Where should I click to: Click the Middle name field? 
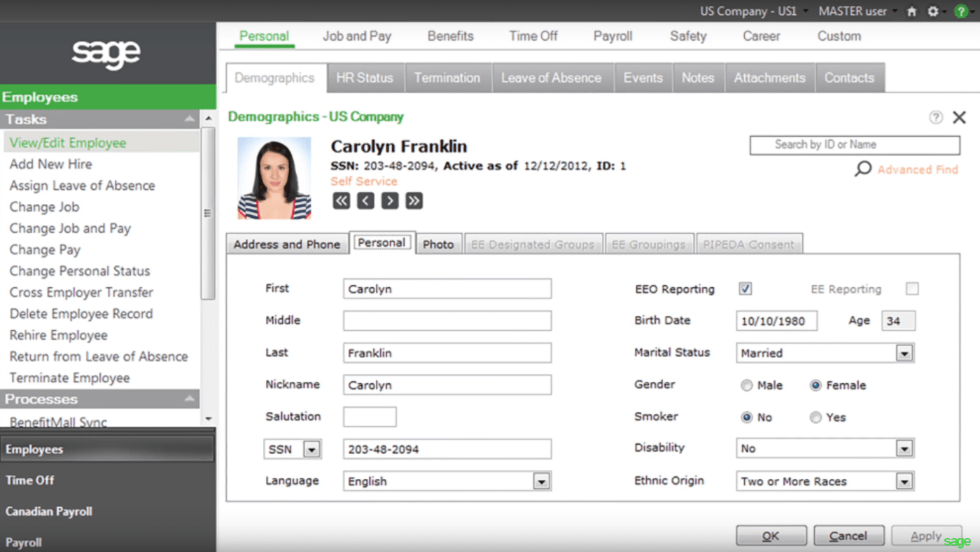click(x=447, y=321)
